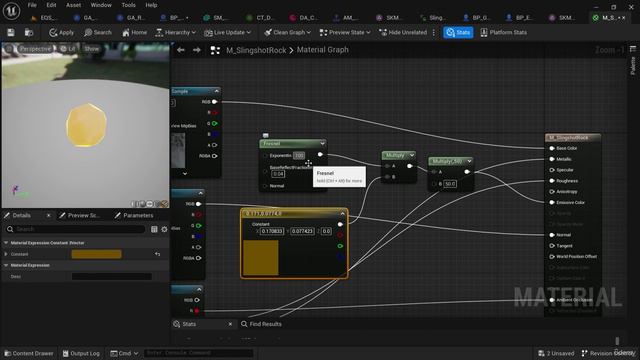Expand the Constant property row

coord(6,254)
